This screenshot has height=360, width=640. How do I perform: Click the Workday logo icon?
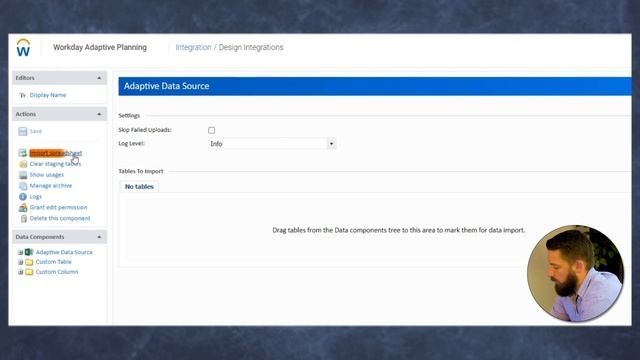pos(23,48)
